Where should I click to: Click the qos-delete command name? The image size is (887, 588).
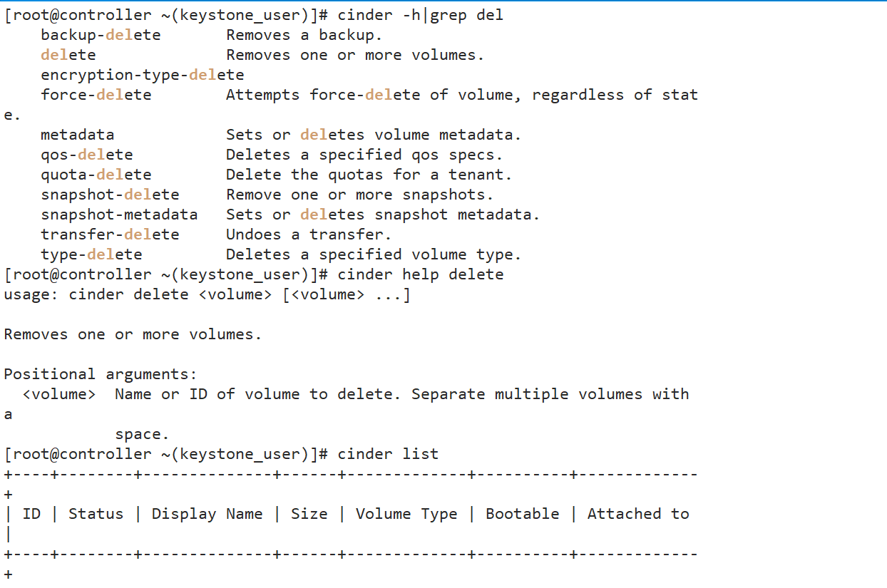coord(86,155)
